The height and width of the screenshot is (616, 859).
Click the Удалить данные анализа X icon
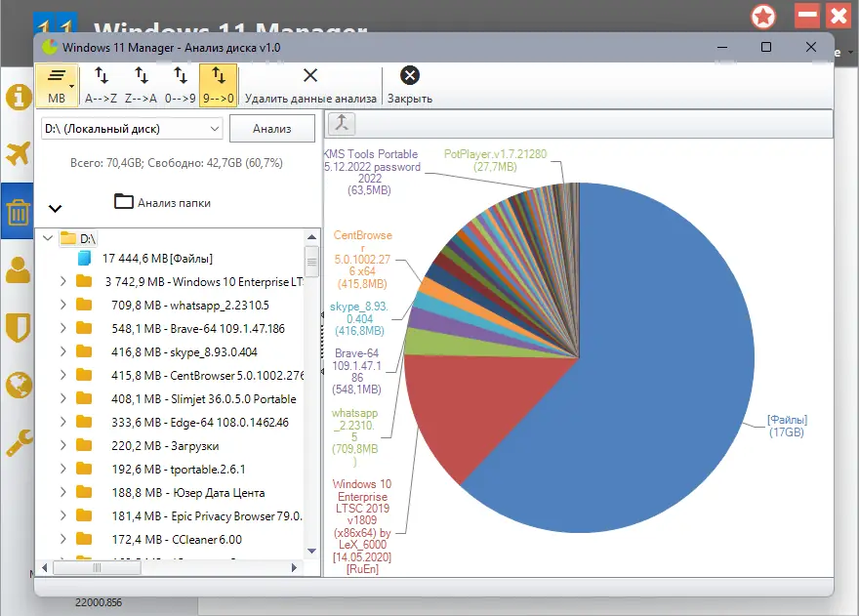point(310,75)
